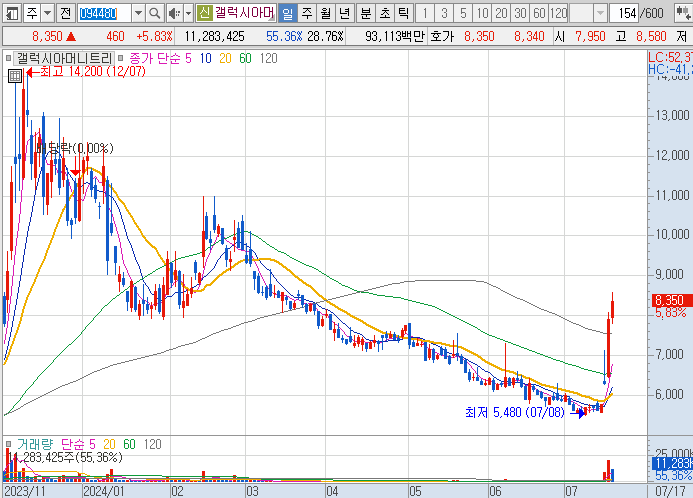Select interval 20 button

pos(501,14)
